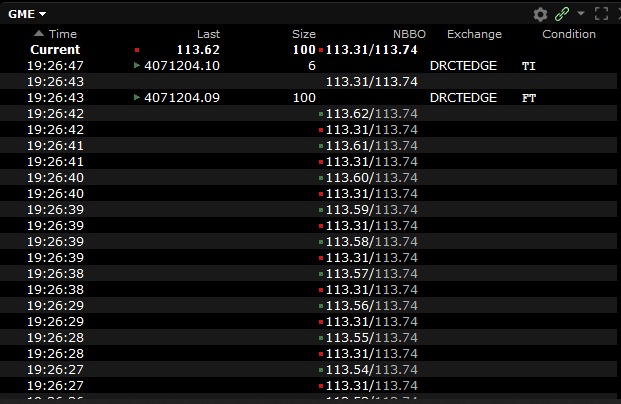Click the bold NBBO 113.31/113.74 in Current row
Image resolution: width=621 pixels, height=404 pixels.
click(x=371, y=50)
